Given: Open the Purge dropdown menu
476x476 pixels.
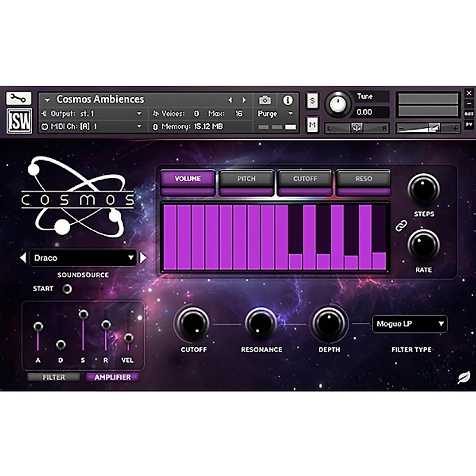Looking at the screenshot, I should (275, 114).
